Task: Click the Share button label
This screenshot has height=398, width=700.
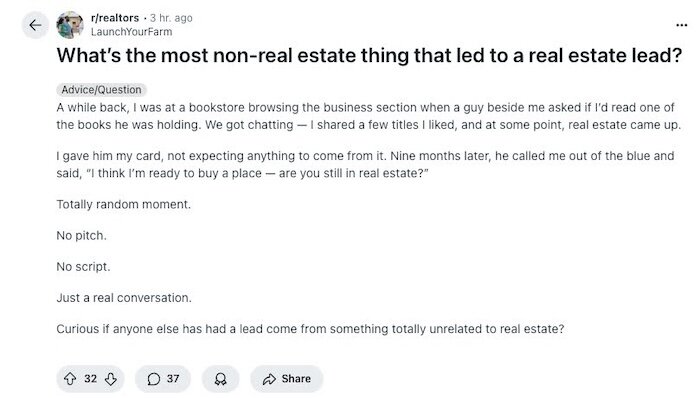Action: [x=296, y=379]
